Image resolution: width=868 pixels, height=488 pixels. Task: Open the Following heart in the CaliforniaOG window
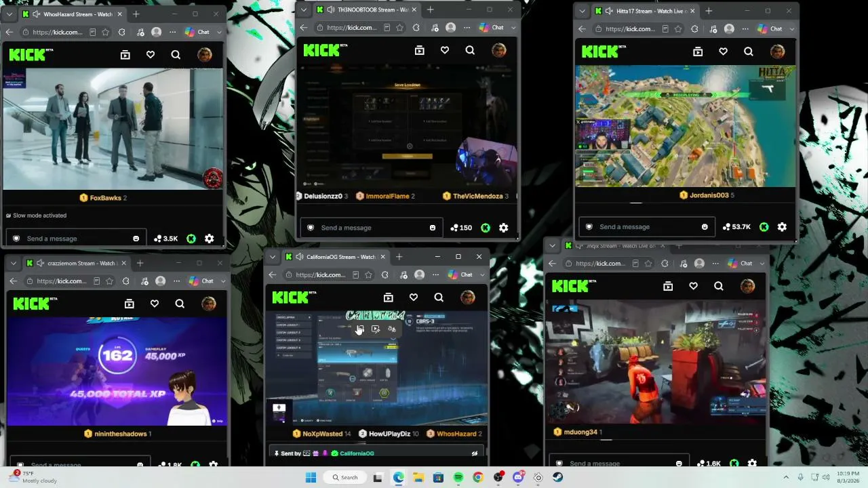pos(414,297)
